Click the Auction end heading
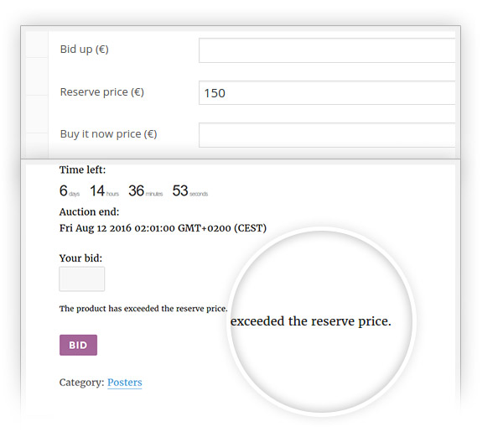Screen dimensions: 503x448 tap(89, 211)
